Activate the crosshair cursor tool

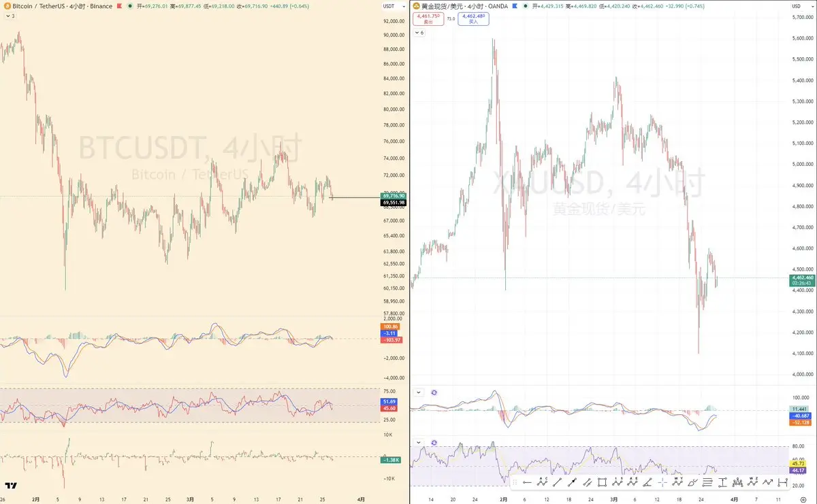(x=662, y=482)
